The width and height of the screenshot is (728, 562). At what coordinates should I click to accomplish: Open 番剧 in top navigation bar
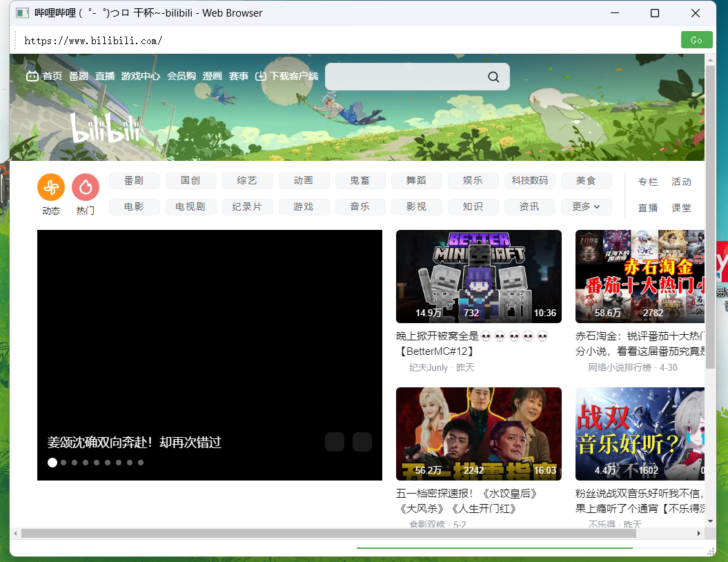(x=79, y=76)
